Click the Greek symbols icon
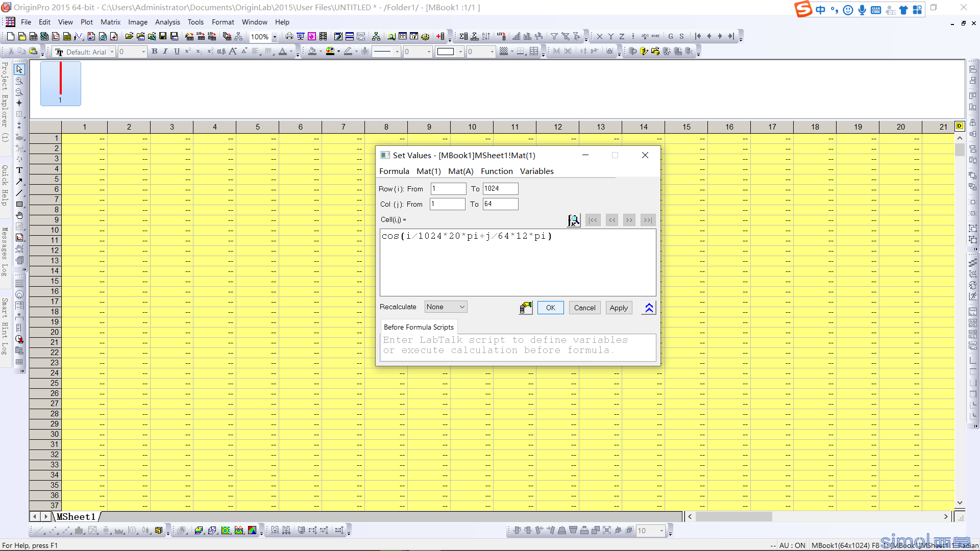This screenshot has width=980, height=551. [x=221, y=52]
